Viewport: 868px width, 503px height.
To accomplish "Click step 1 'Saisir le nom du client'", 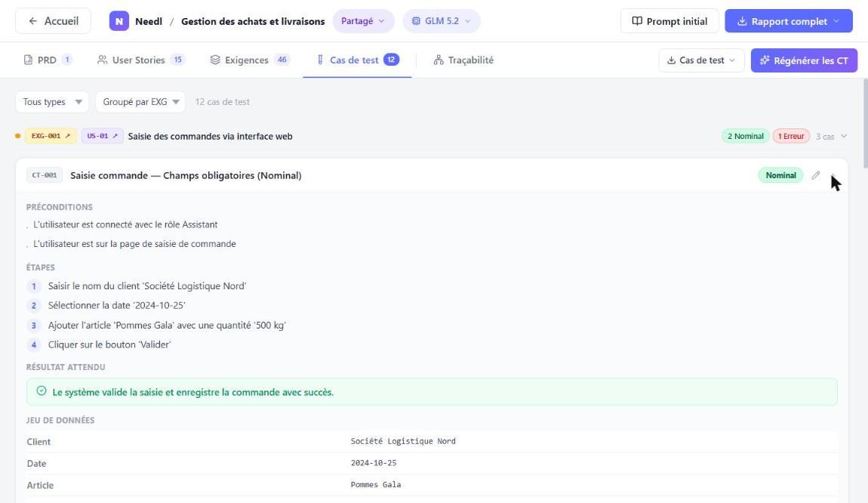I will pos(146,285).
